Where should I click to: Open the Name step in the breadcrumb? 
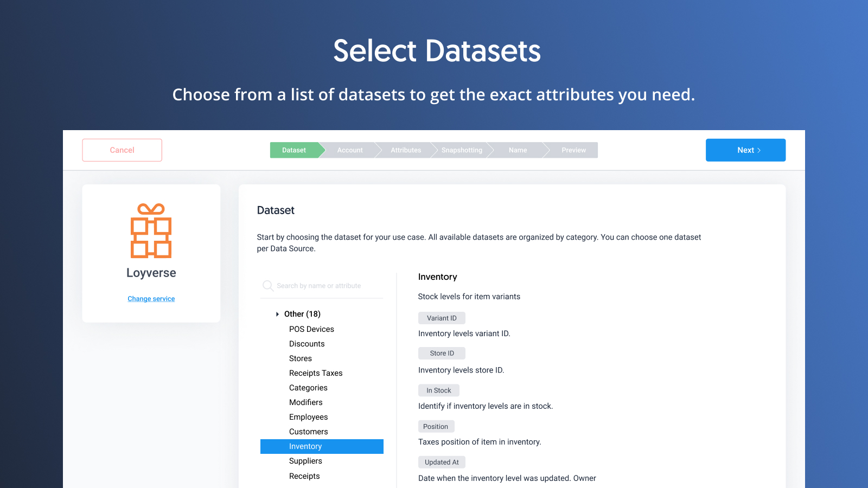click(x=517, y=150)
